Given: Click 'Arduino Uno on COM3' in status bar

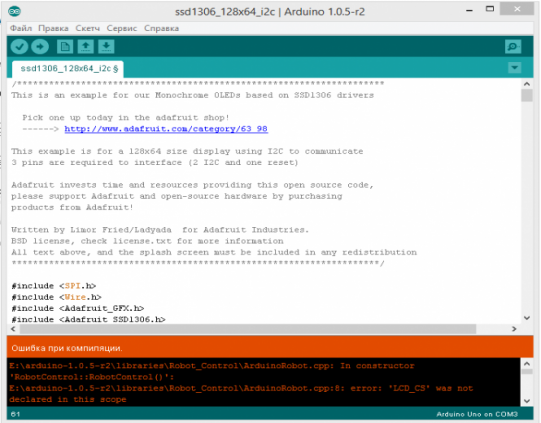Looking at the screenshot, I should click(477, 414).
